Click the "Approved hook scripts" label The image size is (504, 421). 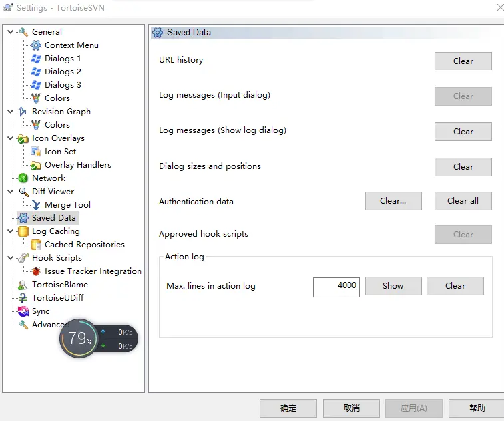(204, 234)
